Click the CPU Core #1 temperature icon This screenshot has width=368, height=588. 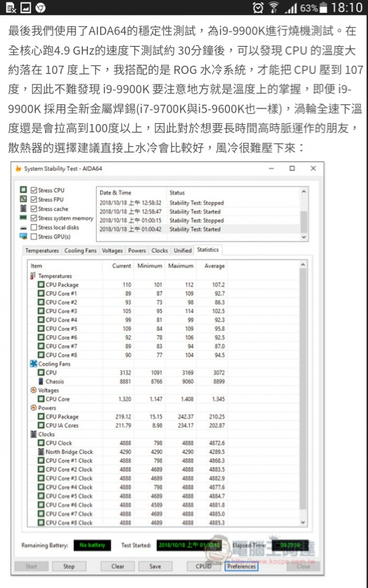point(41,293)
